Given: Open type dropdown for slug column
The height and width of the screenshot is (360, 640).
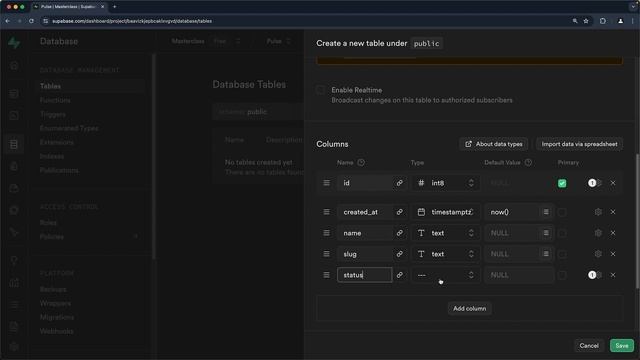Looking at the screenshot, I should point(445,254).
